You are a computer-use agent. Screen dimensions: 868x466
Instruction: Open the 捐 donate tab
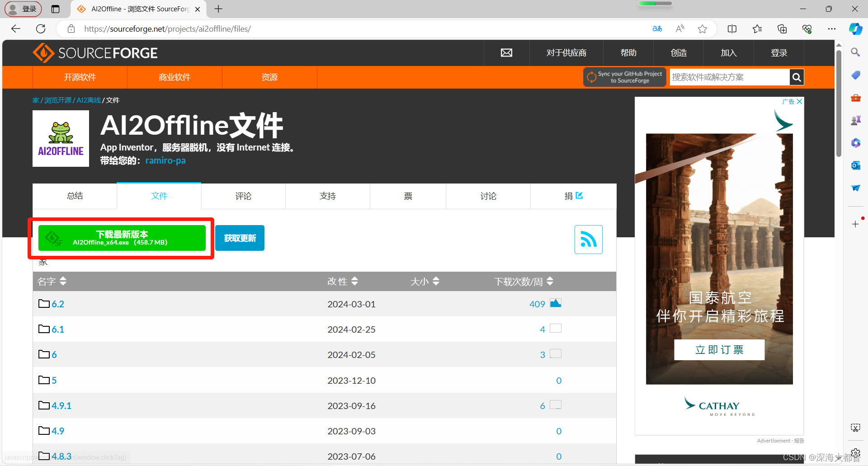(x=573, y=196)
